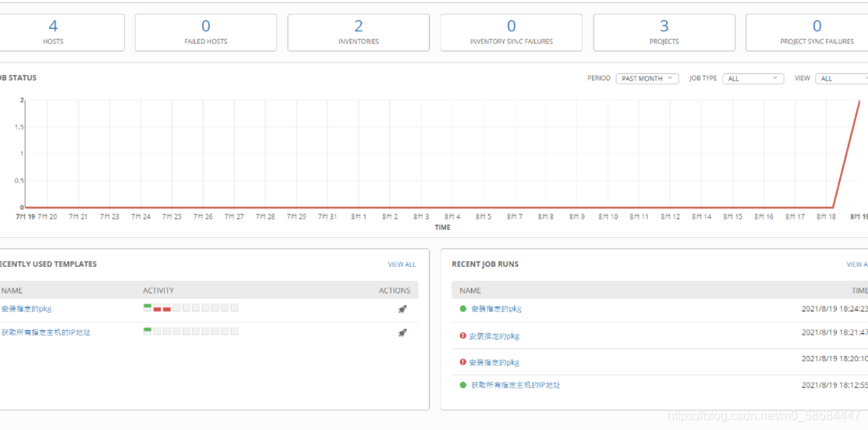Open the failed 安装指定的pkg job from 18:21:47
This screenshot has height=430, width=868.
click(x=494, y=336)
